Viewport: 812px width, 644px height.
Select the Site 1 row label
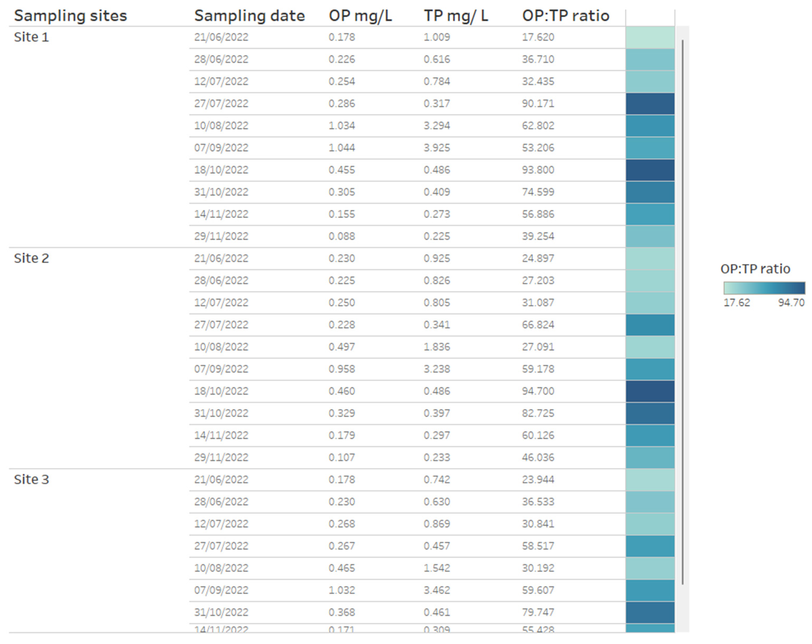(x=31, y=37)
